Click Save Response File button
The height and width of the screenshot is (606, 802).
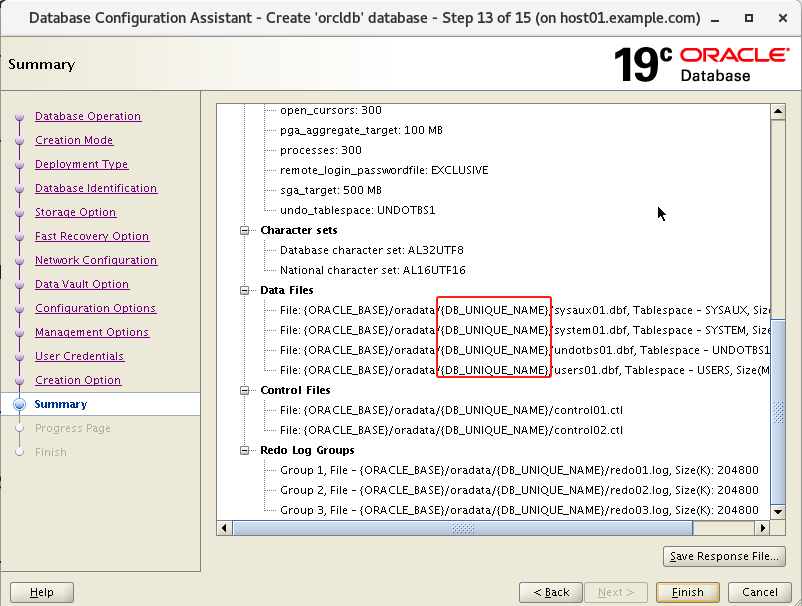[724, 556]
